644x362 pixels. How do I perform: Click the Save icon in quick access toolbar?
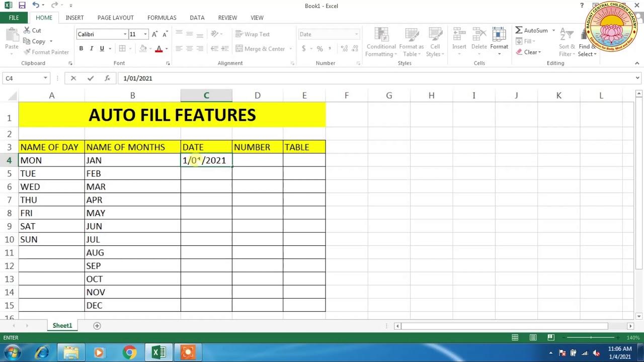tap(22, 6)
